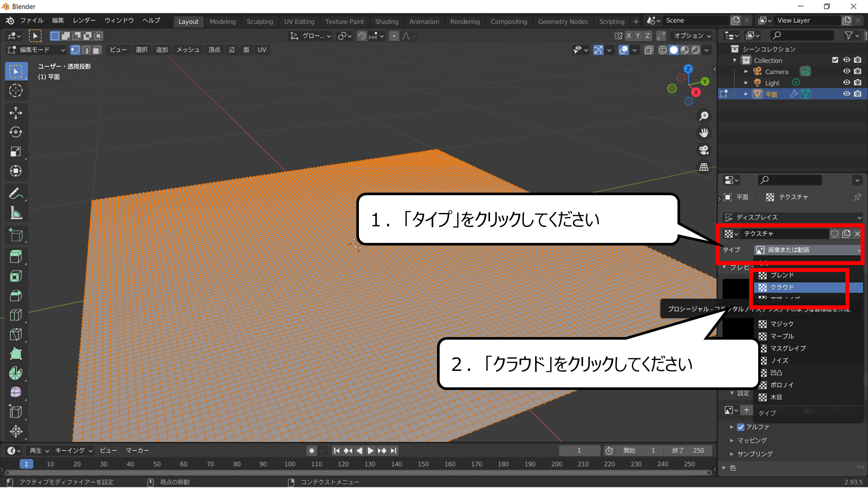Click the current frame number field

pyautogui.click(x=579, y=451)
